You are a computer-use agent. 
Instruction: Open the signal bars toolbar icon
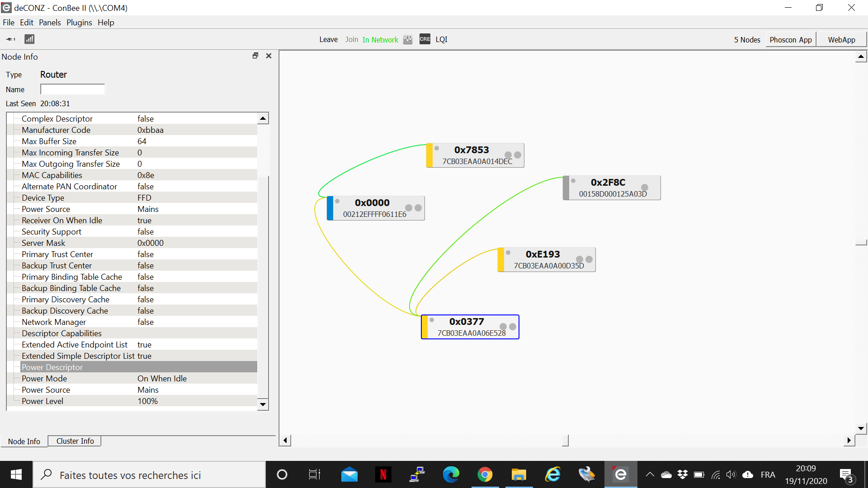[x=29, y=39]
